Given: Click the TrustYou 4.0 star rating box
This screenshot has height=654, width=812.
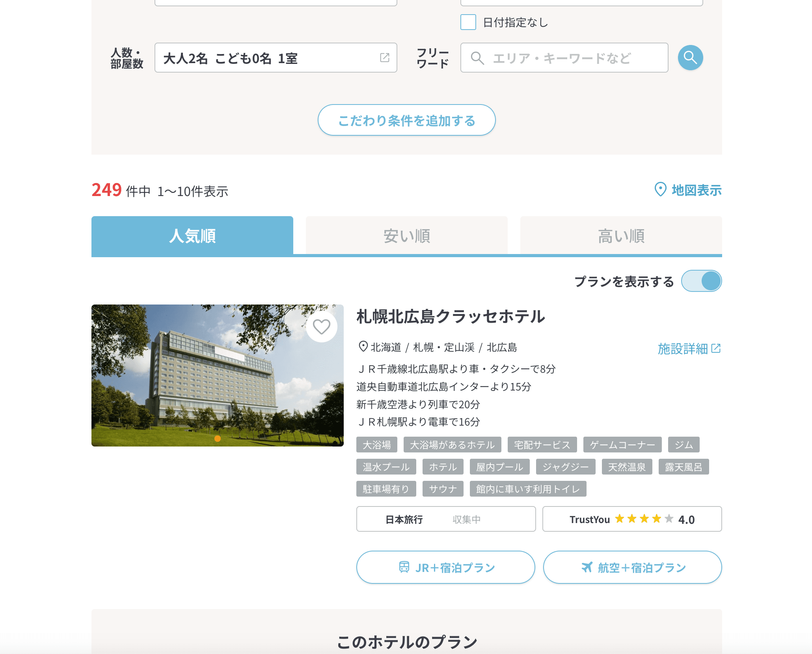Looking at the screenshot, I should pos(632,519).
